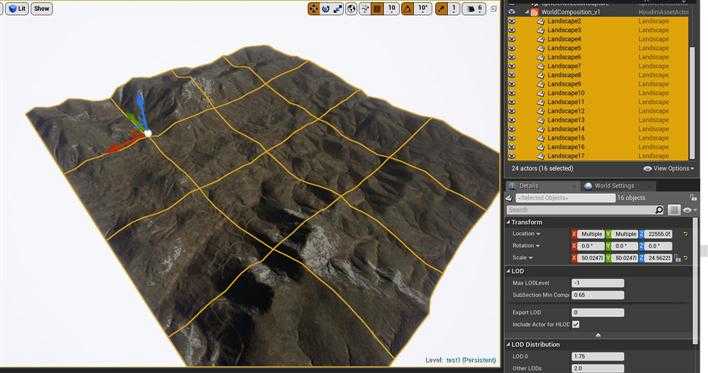Screen dimensions: 708x373
Task: Select the scale gizmo tool
Action: [338, 8]
